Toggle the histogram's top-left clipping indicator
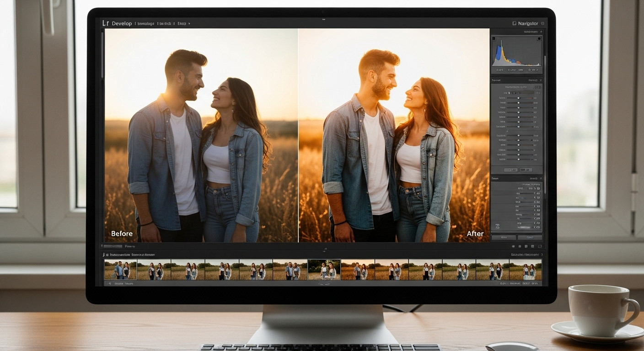 (x=494, y=38)
